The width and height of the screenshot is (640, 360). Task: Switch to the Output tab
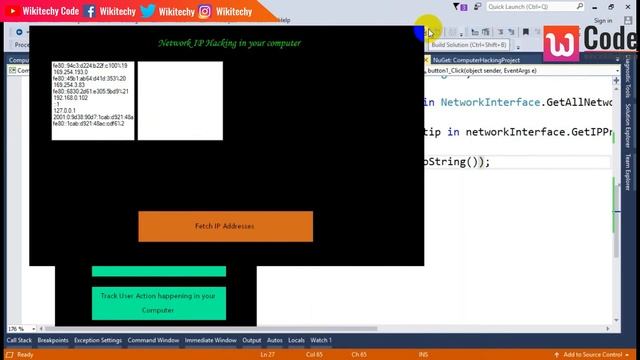[251, 340]
